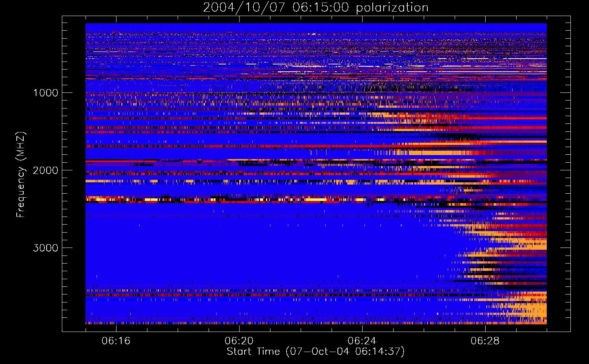Select the 06:24 time tick label

(x=362, y=341)
